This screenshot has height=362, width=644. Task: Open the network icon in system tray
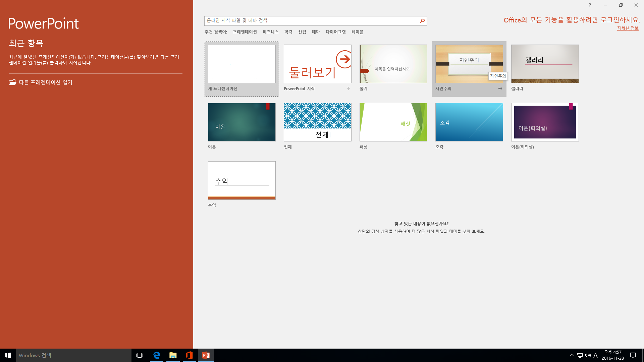tap(580, 355)
